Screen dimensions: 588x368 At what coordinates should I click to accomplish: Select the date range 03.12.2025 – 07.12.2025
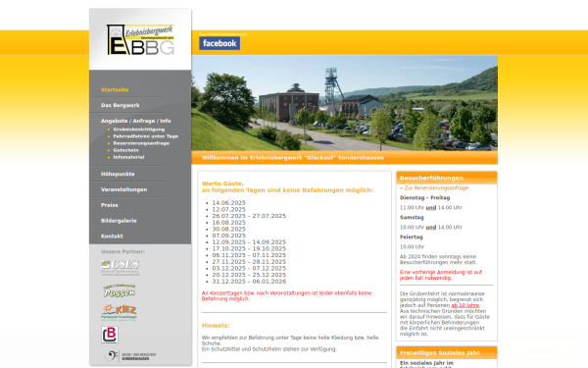[x=249, y=269]
